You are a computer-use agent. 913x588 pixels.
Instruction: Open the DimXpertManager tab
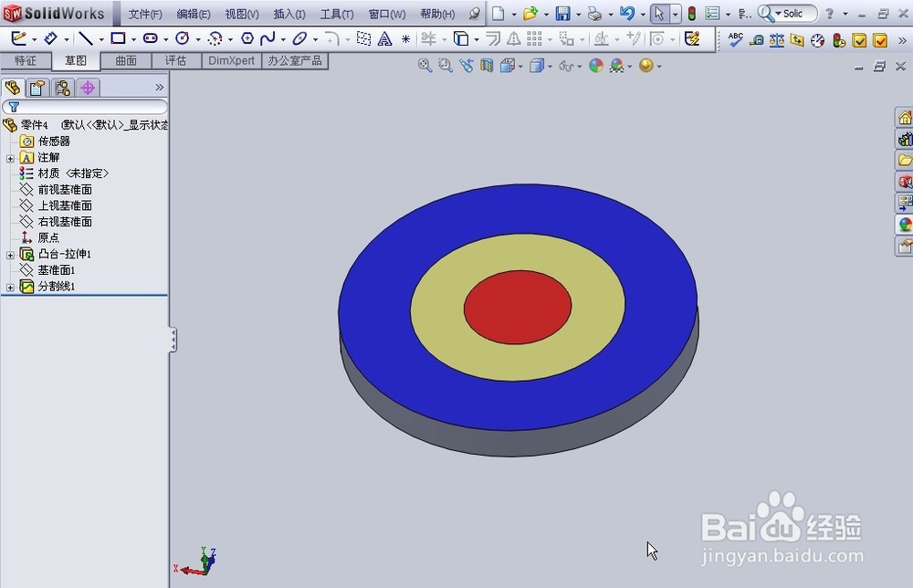[88, 88]
